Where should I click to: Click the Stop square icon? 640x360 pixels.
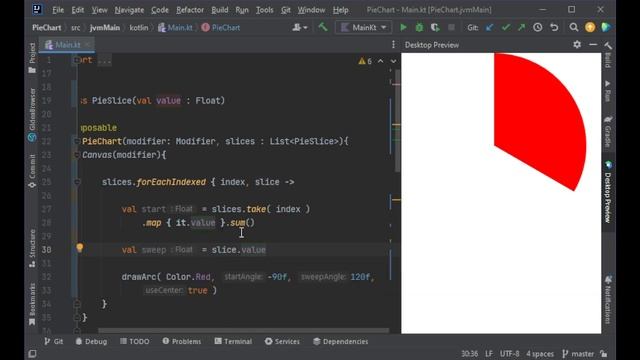coord(451,27)
